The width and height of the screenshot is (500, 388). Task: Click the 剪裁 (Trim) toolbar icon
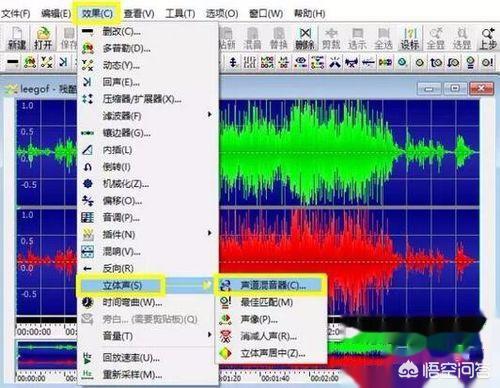[331, 38]
